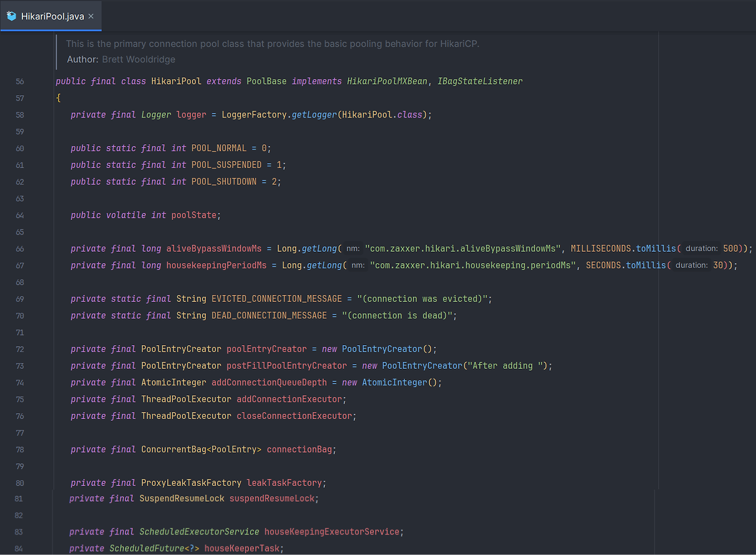The width and height of the screenshot is (756, 555).
Task: Click the IBagStateListener interface name
Action: 480,81
